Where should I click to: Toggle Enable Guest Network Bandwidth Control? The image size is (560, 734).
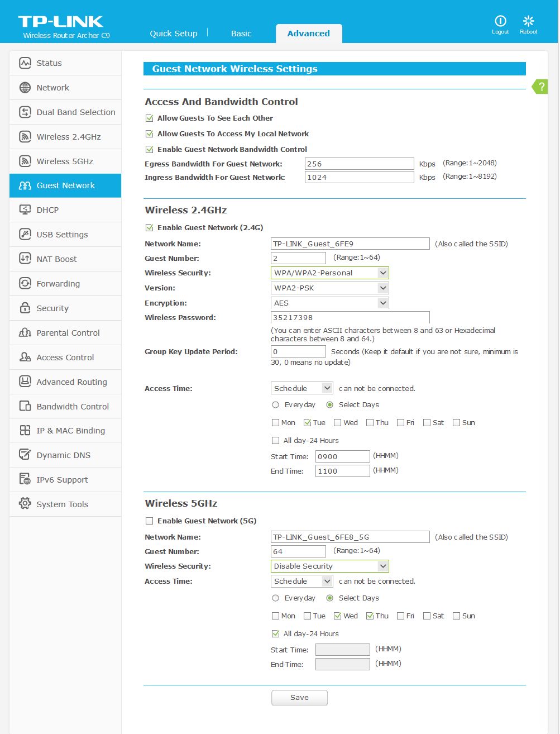pyautogui.click(x=149, y=150)
